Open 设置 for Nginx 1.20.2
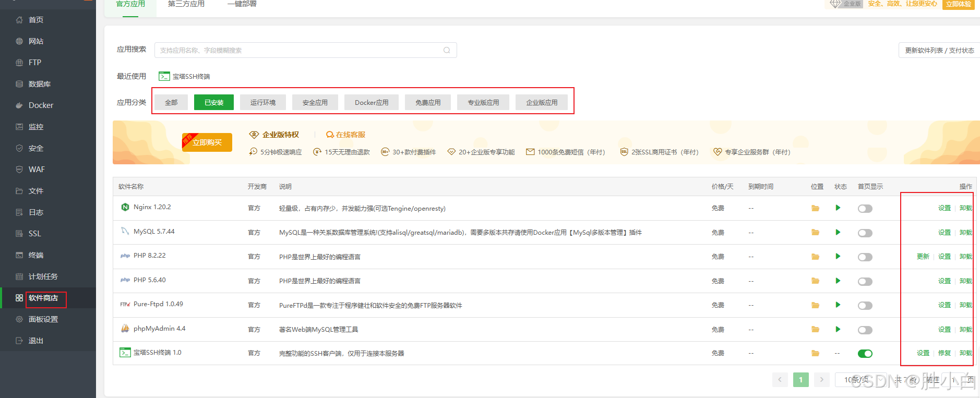The image size is (980, 398). (945, 208)
